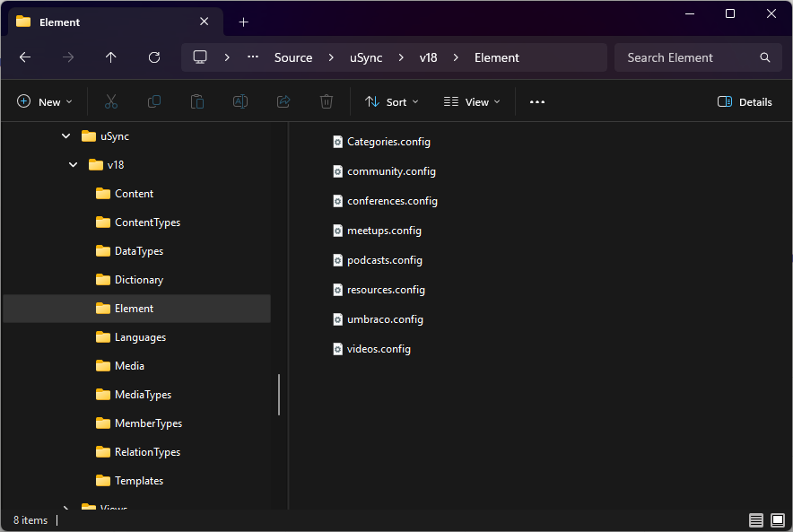Click the This PC monitor icon in address bar
This screenshot has height=532, width=793.
(200, 57)
